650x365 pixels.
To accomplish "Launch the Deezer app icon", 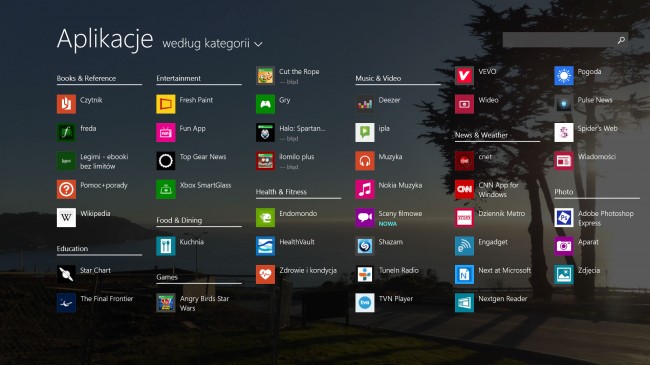I will point(365,104).
